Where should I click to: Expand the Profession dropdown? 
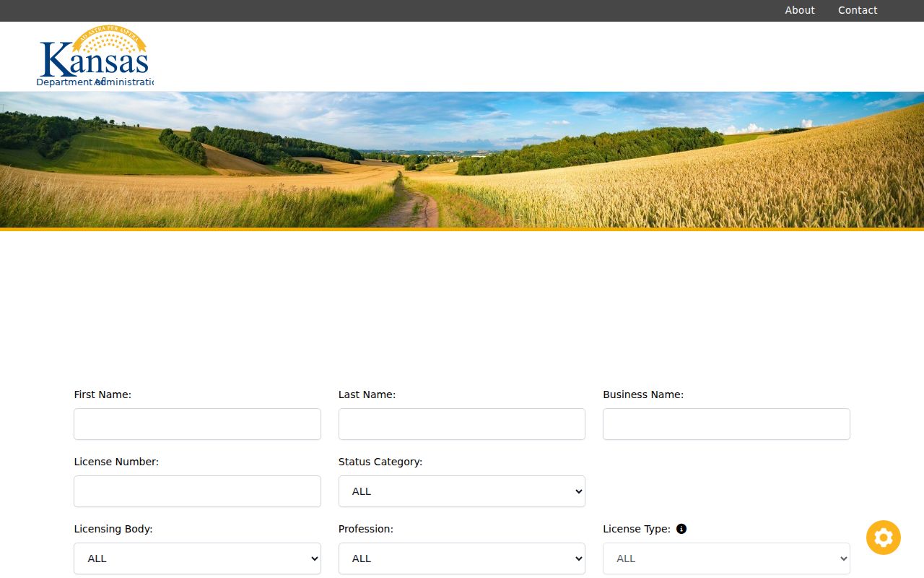click(x=462, y=558)
